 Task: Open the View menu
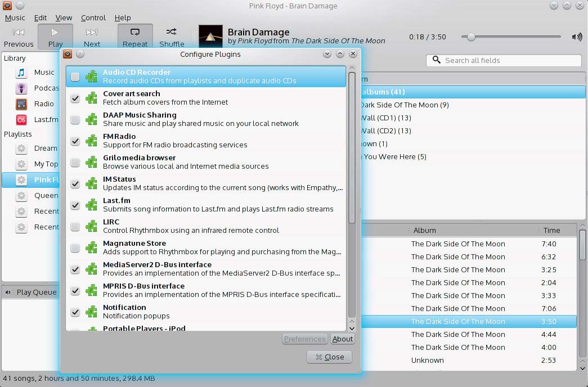[64, 17]
